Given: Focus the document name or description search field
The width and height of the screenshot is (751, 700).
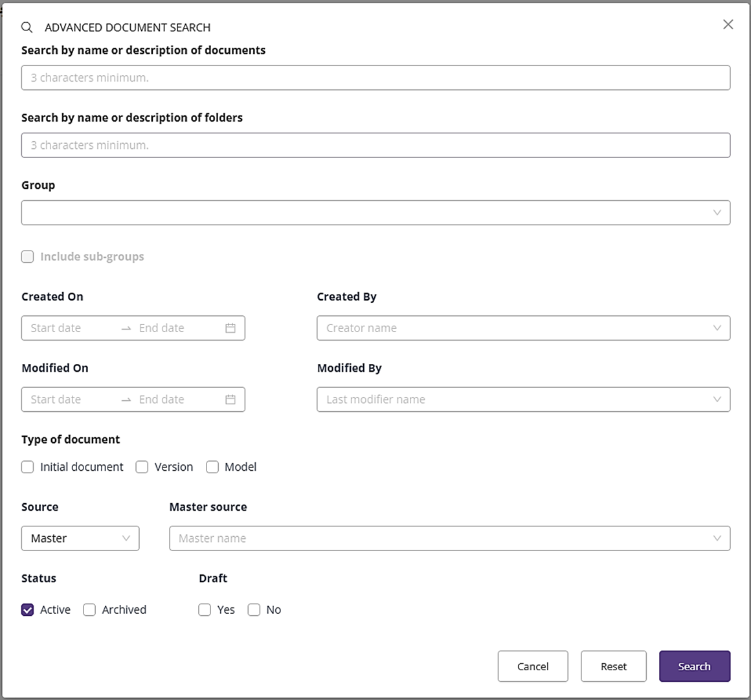Looking at the screenshot, I should (375, 78).
